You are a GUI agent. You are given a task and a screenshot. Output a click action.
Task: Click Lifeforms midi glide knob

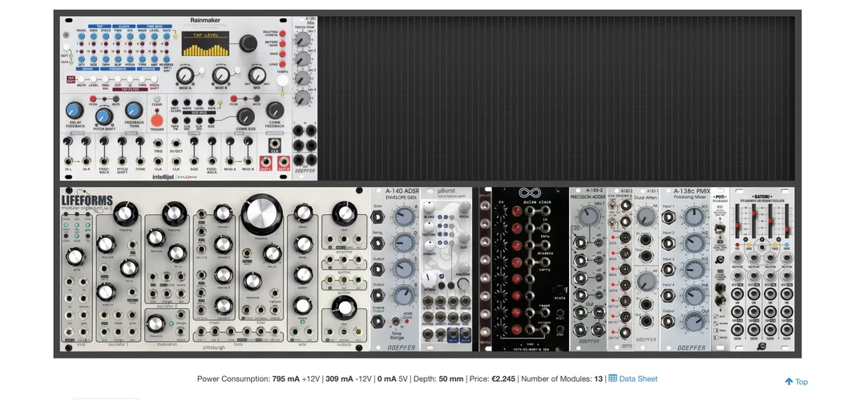[x=75, y=257]
